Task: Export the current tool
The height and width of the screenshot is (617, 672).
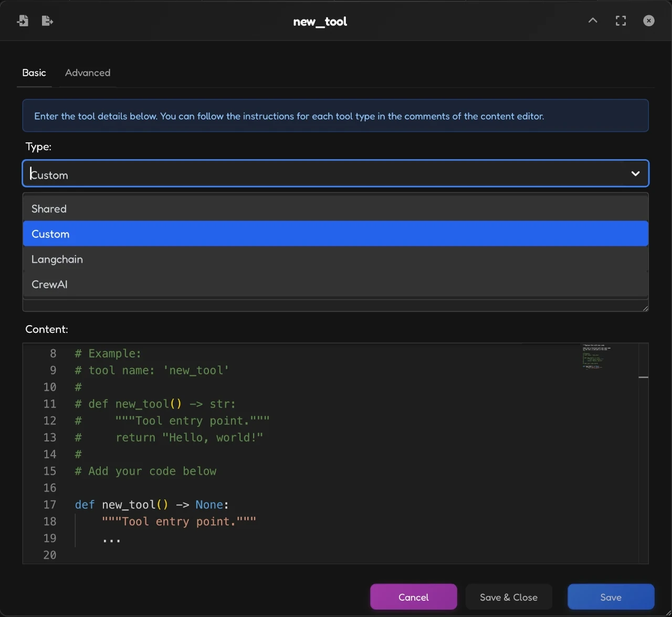Action: click(x=47, y=20)
